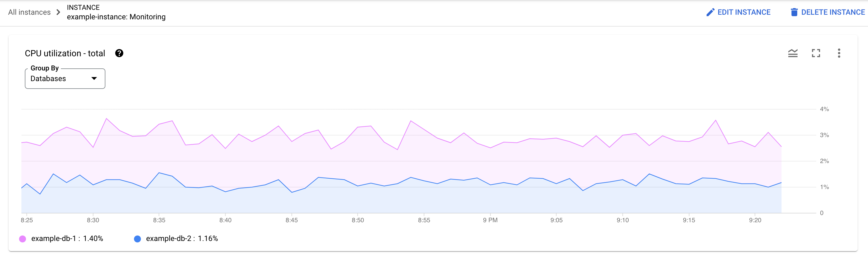Click the chart display mode icon
Image resolution: width=868 pixels, height=258 pixels.
[x=793, y=53]
